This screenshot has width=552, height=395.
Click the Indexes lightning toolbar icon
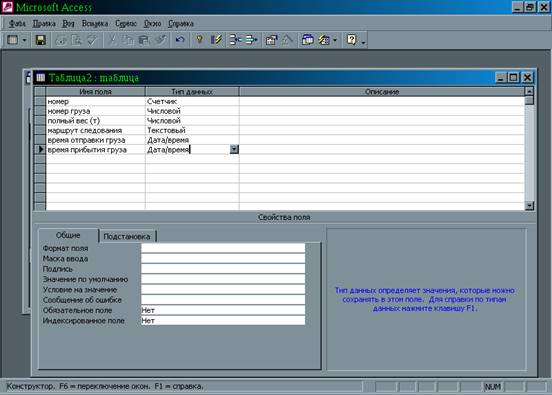[x=216, y=40]
